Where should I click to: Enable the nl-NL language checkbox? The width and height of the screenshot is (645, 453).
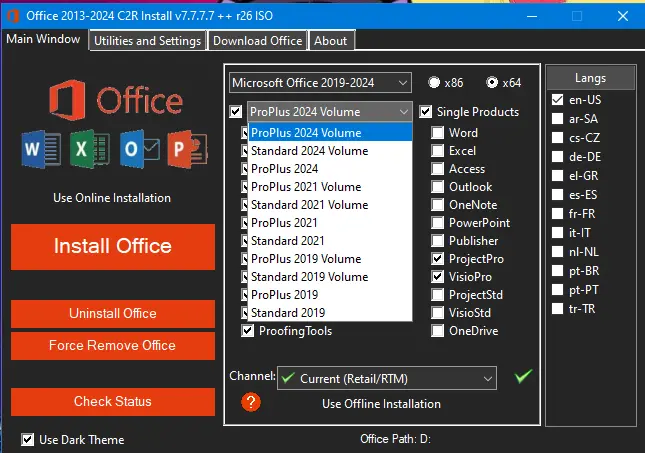tap(557, 251)
